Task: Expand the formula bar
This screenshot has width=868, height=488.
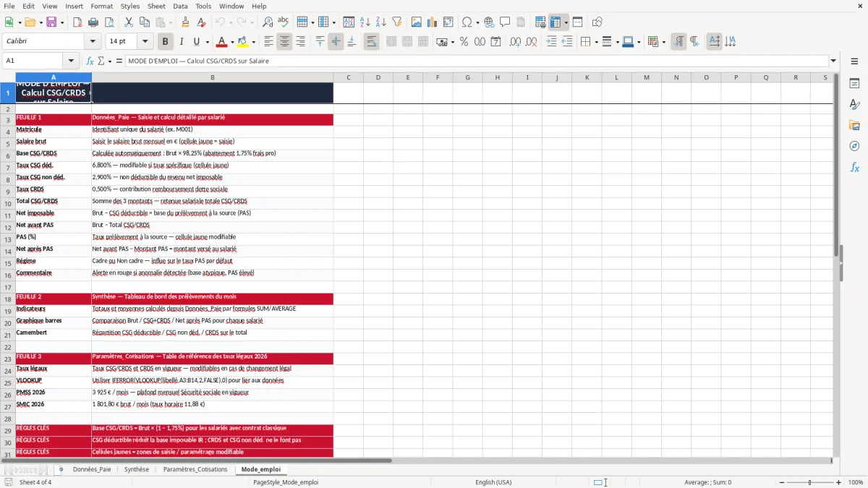Action: click(833, 61)
